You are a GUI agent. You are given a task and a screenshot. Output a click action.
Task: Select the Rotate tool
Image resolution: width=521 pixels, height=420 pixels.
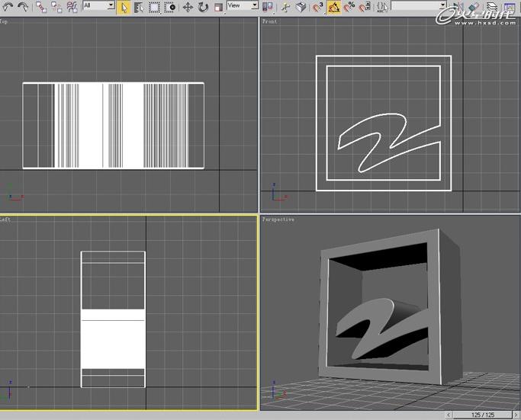click(203, 8)
